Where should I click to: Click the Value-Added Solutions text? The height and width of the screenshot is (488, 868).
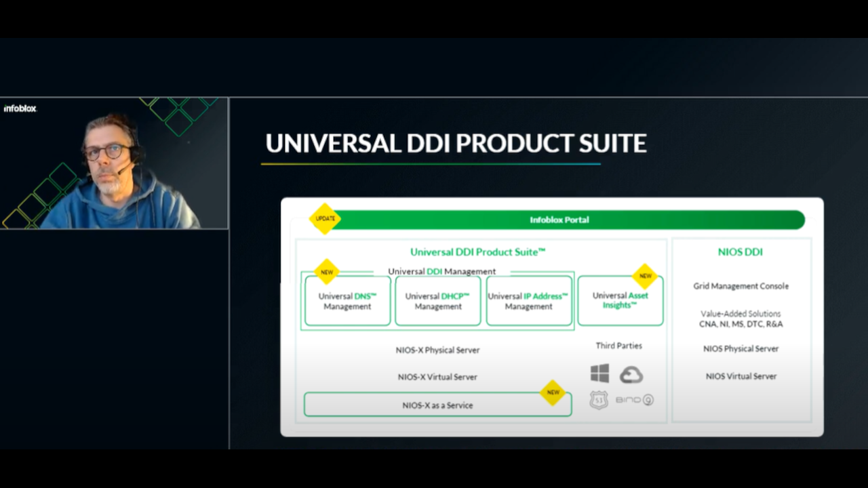(741, 314)
